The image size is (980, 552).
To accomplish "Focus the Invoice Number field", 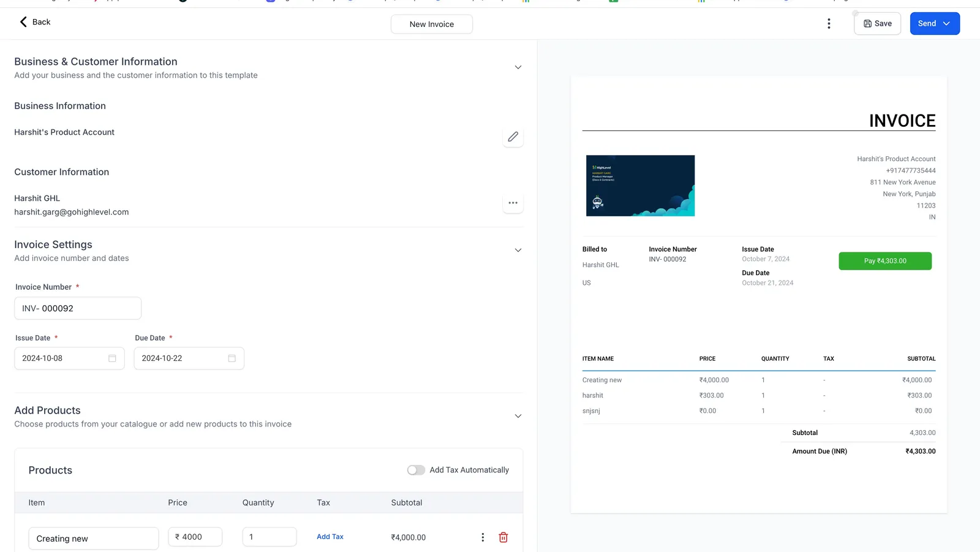I will click(78, 308).
